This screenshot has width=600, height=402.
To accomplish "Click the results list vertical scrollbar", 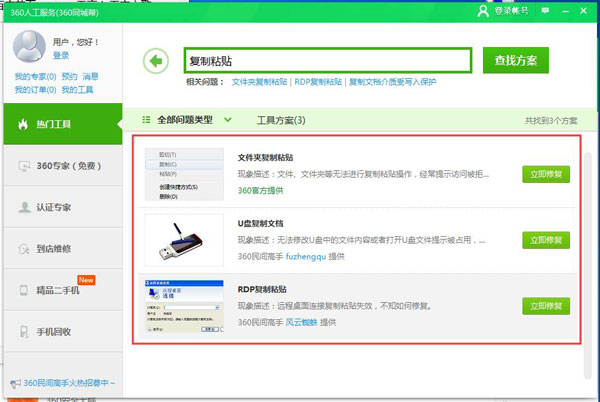I will tap(588, 266).
